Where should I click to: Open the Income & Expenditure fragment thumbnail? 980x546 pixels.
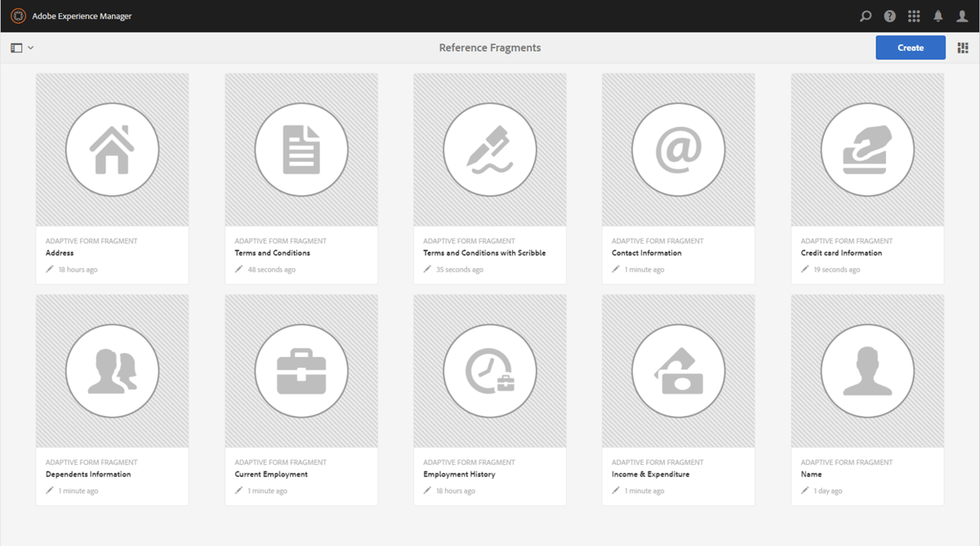coord(678,370)
